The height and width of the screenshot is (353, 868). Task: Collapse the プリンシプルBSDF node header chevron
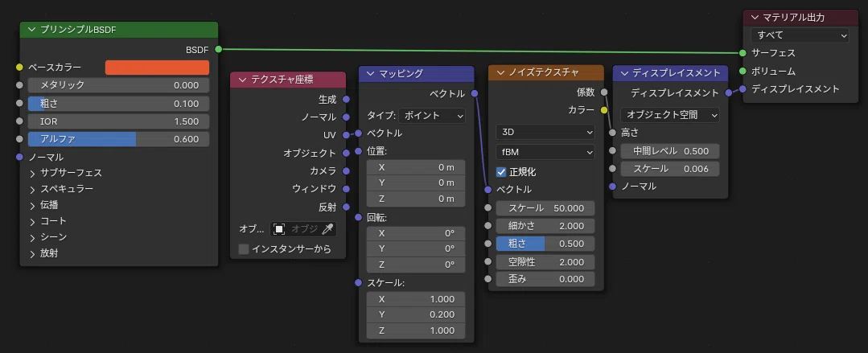[x=31, y=30]
